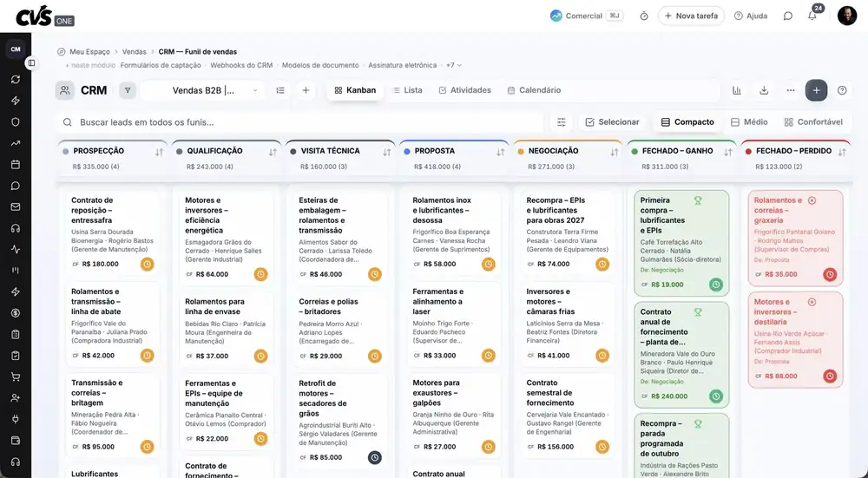Viewport: 868px width, 478px height.
Task: Open the CM workspace badge in sidebar
Action: pyautogui.click(x=16, y=49)
